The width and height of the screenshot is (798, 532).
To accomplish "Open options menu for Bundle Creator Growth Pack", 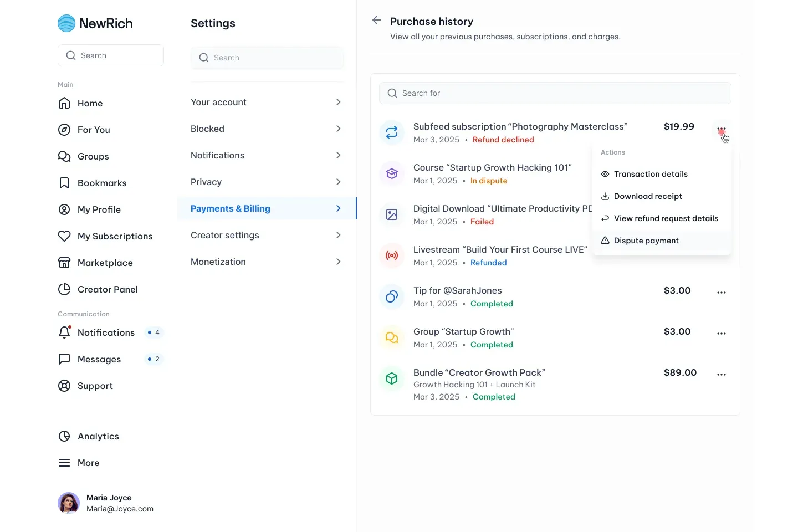I will (722, 374).
